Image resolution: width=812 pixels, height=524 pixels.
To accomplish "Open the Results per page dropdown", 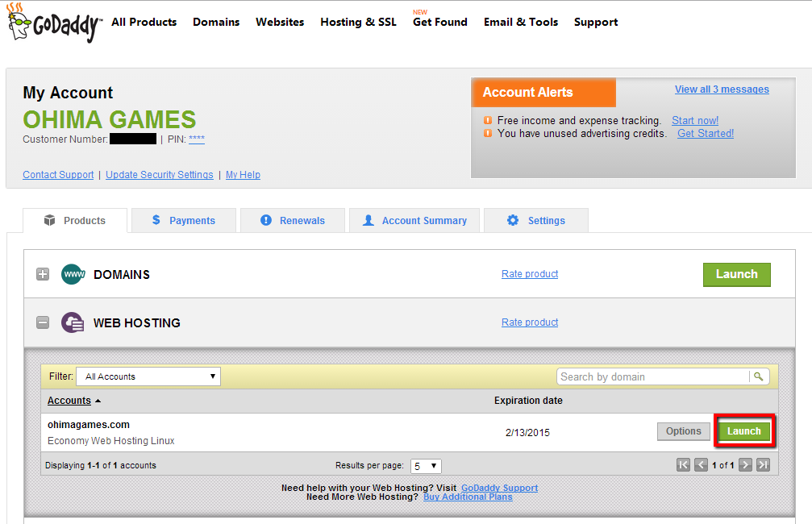I will pyautogui.click(x=426, y=466).
